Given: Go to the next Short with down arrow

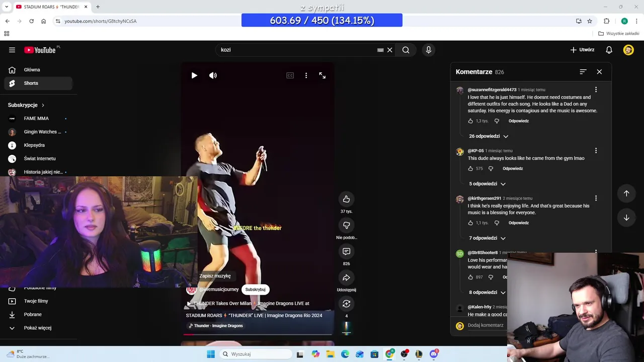Looking at the screenshot, I should click(x=626, y=218).
